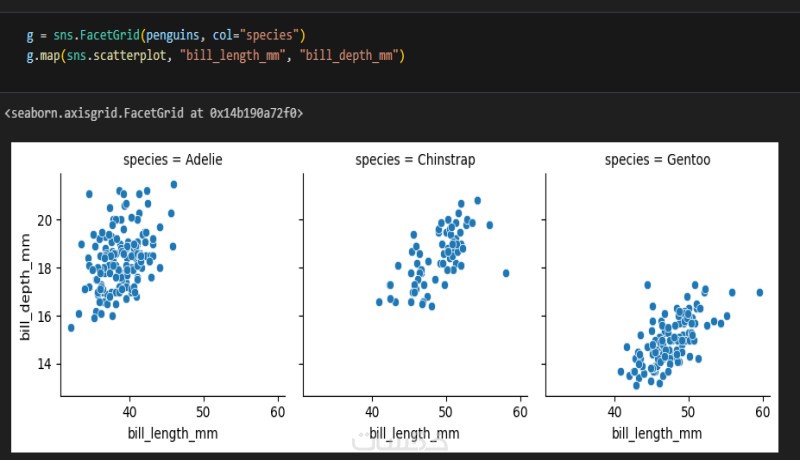Click the "bill_length_mm" string in the code
This screenshot has width=800, height=460.
coord(229,56)
